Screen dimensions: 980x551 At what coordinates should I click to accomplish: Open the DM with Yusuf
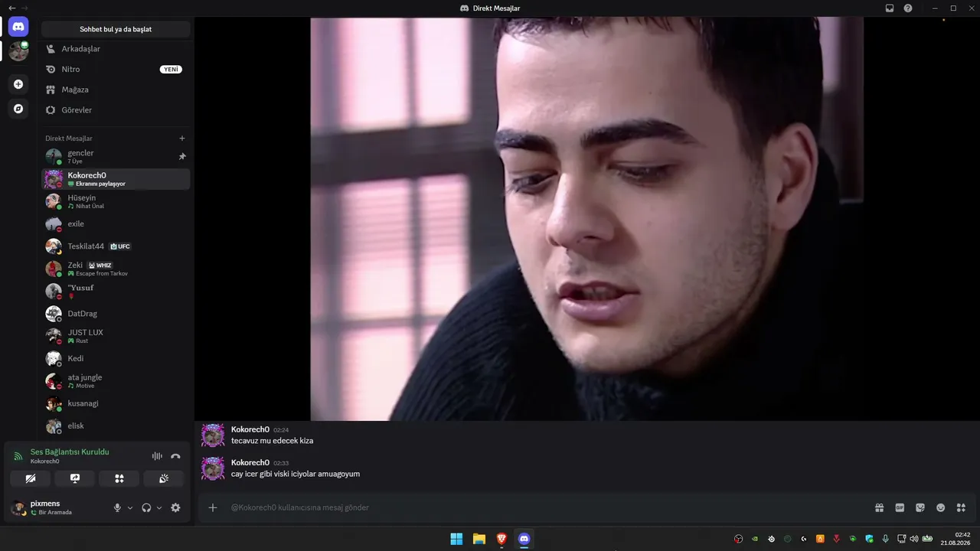coord(116,292)
